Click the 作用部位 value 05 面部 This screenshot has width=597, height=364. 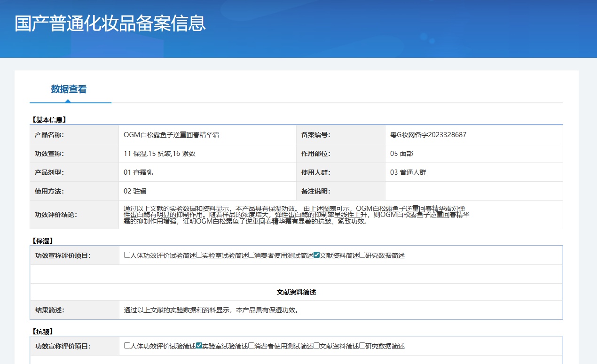point(401,154)
